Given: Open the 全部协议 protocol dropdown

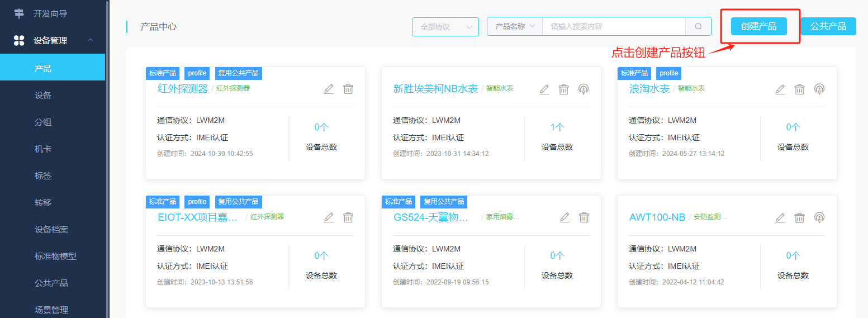Looking at the screenshot, I should coord(445,27).
